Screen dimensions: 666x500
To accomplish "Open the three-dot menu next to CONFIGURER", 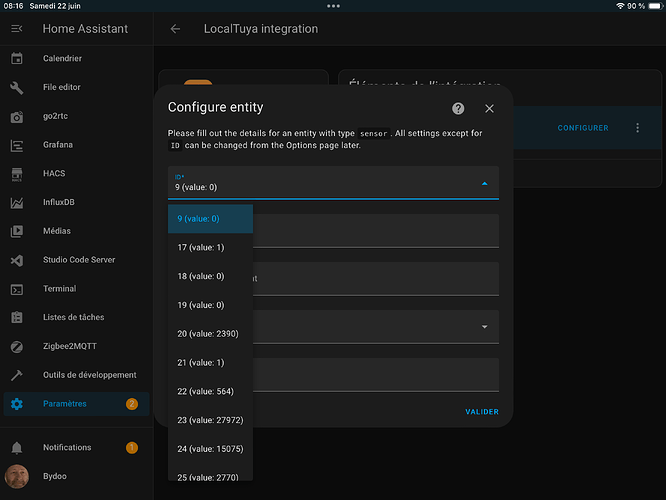I will pos(637,128).
